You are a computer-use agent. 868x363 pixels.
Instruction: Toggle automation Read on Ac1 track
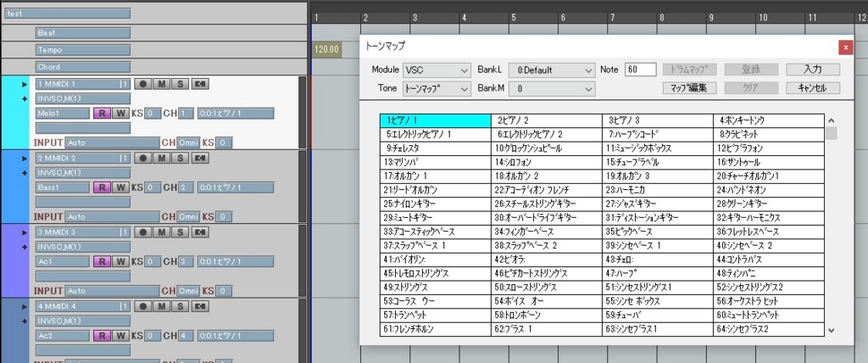(x=102, y=261)
